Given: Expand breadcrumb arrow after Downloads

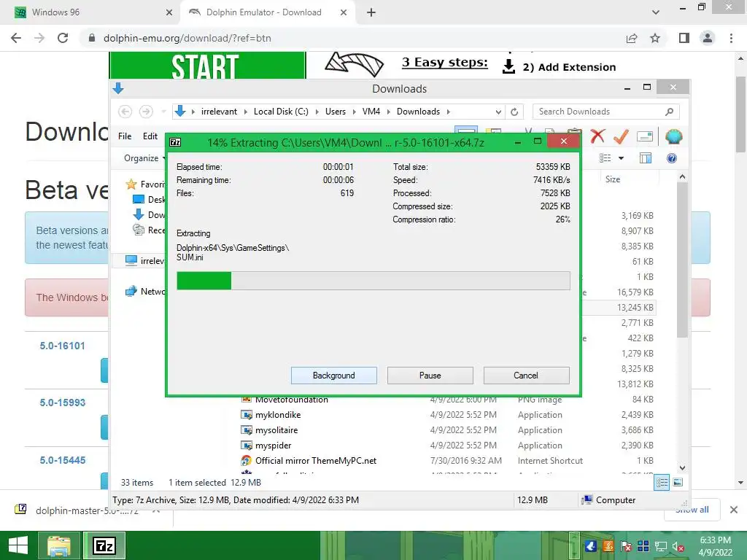Looking at the screenshot, I should [x=449, y=112].
